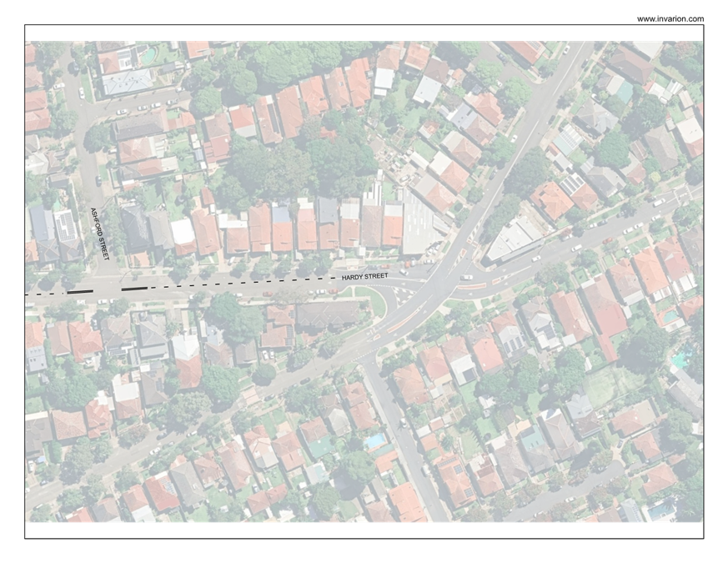Click the blue swimming pool near bottom center
This screenshot has height=563, width=728.
point(375,440)
